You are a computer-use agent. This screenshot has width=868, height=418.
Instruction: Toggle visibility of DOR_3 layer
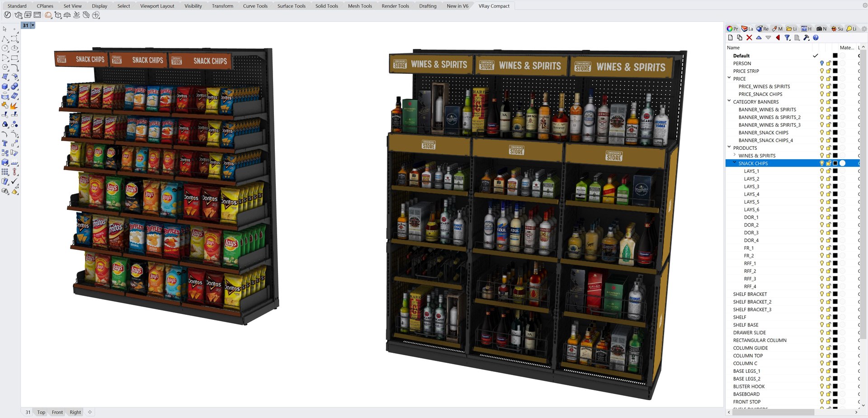coord(822,233)
